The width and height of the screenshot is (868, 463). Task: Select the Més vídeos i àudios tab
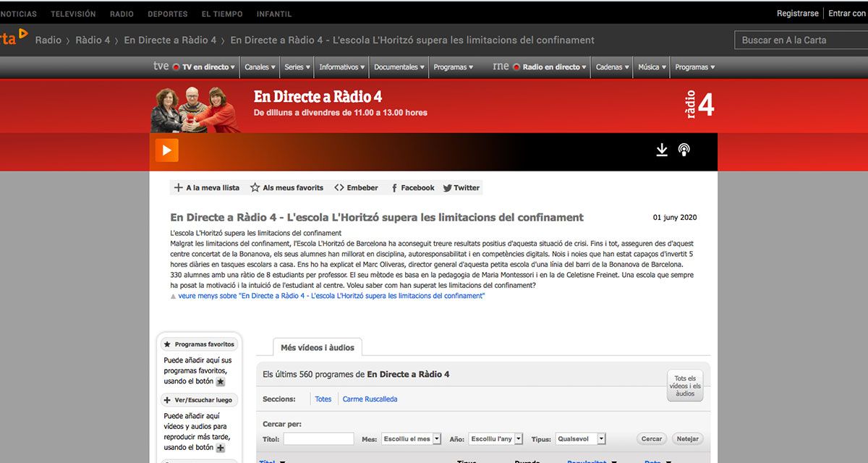coord(318,347)
